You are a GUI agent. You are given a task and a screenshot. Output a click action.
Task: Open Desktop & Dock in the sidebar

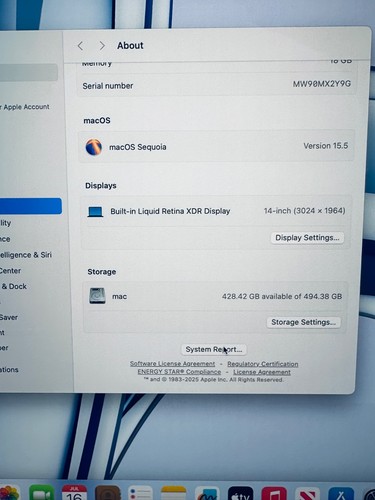(x=14, y=286)
